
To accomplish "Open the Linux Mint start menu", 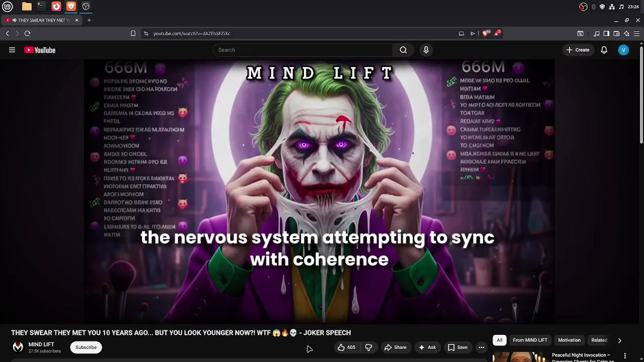I will (x=8, y=7).
